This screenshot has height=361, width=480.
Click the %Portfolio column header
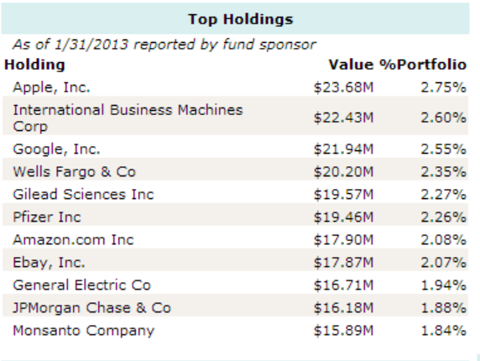coord(423,65)
